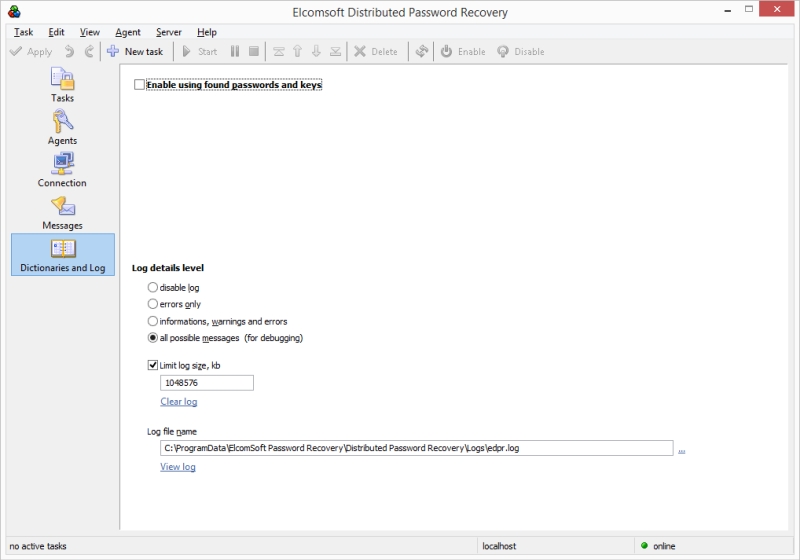Enable using found passwords and keys
The width and height of the screenshot is (800, 560).
tap(139, 85)
